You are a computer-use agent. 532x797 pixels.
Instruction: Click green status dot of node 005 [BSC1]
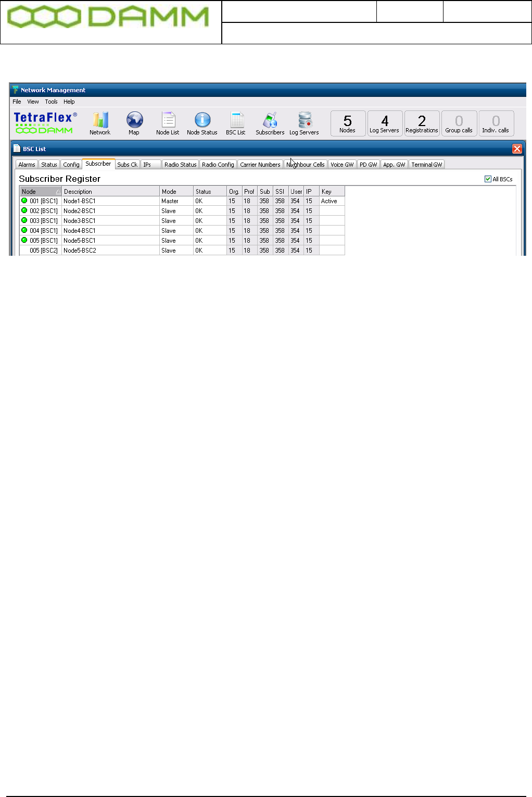24,240
